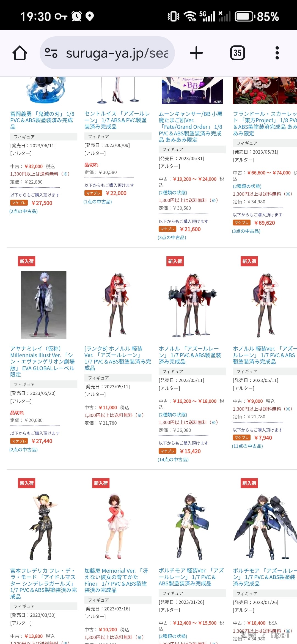This screenshot has width=297, height=644.
Task: Open tab switcher showing 35 tabs
Action: (x=238, y=53)
